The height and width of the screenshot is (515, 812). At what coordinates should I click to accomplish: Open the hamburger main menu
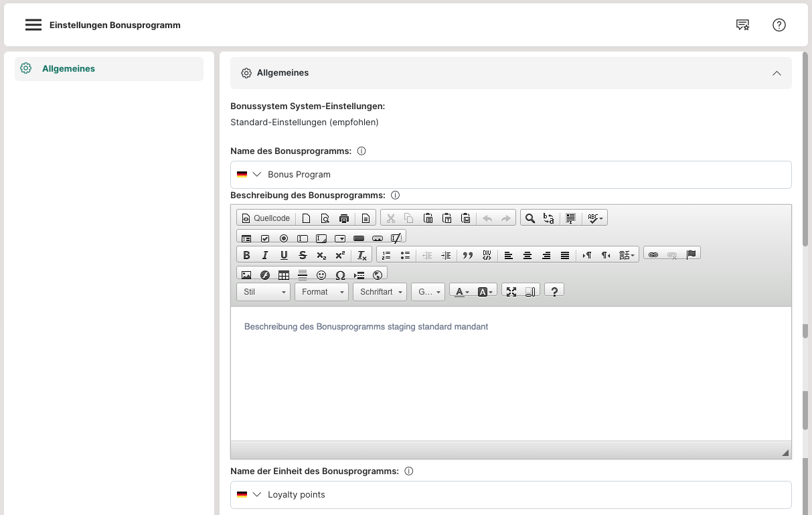(x=33, y=25)
